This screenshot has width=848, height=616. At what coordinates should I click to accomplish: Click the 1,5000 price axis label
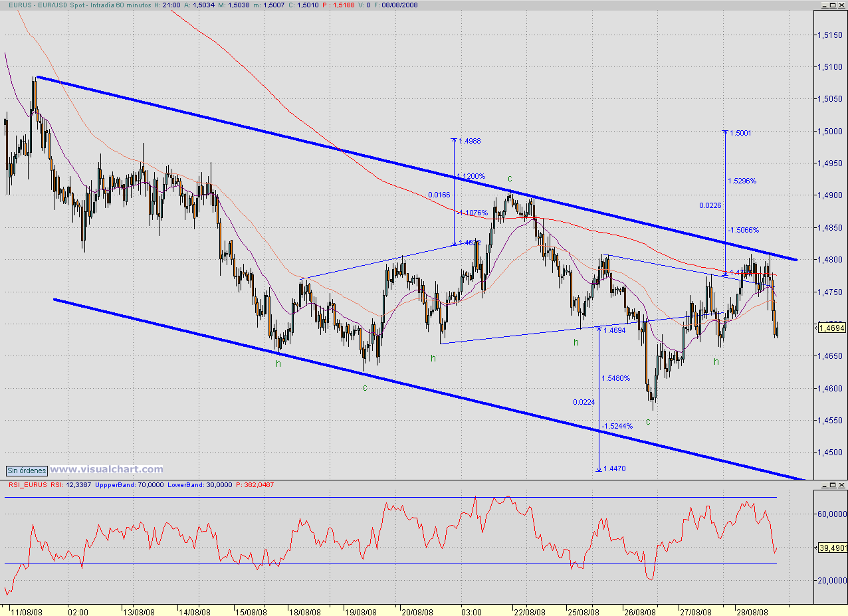pyautogui.click(x=831, y=132)
